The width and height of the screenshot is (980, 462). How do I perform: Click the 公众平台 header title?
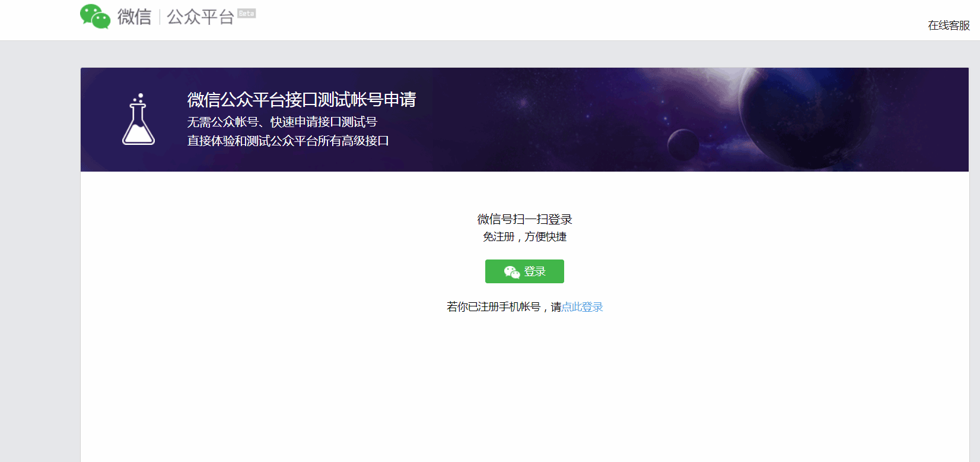pyautogui.click(x=201, y=17)
